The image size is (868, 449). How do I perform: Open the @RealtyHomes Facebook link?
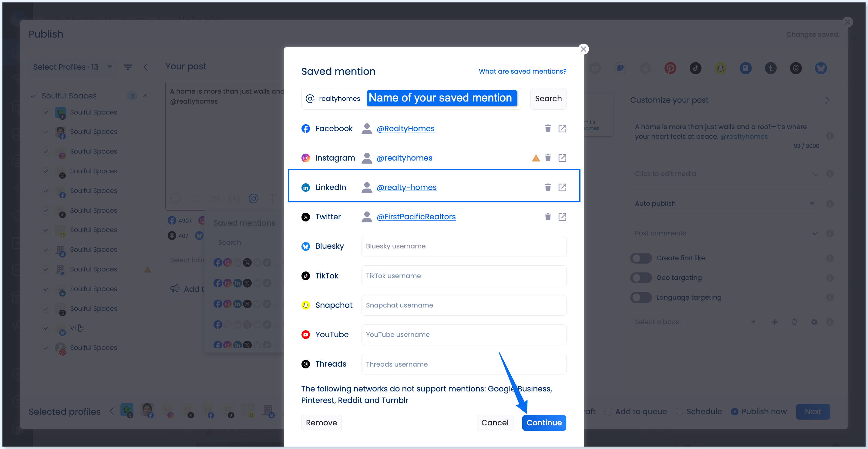(405, 128)
